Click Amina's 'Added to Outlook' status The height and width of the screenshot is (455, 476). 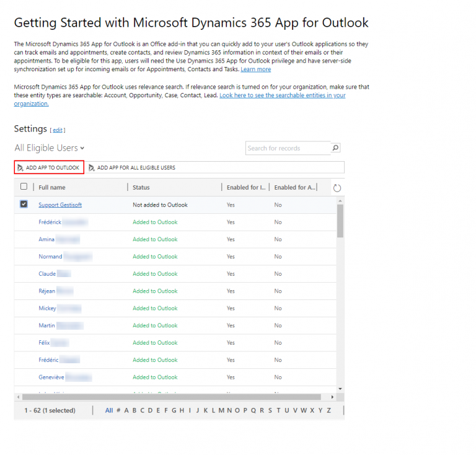point(155,239)
